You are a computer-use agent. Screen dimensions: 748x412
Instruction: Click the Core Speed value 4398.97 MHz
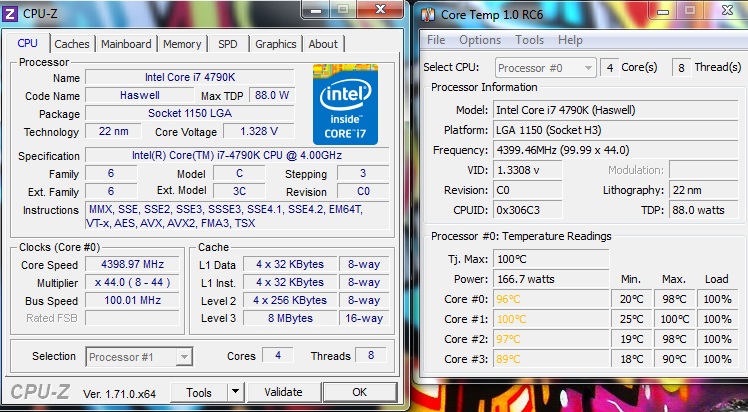[132, 264]
